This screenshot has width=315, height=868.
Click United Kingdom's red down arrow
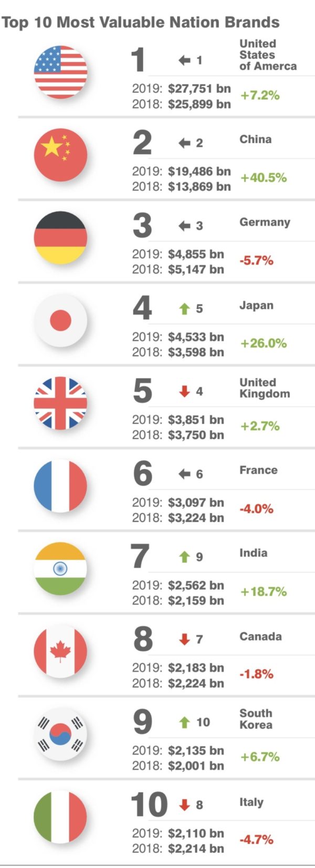(184, 391)
